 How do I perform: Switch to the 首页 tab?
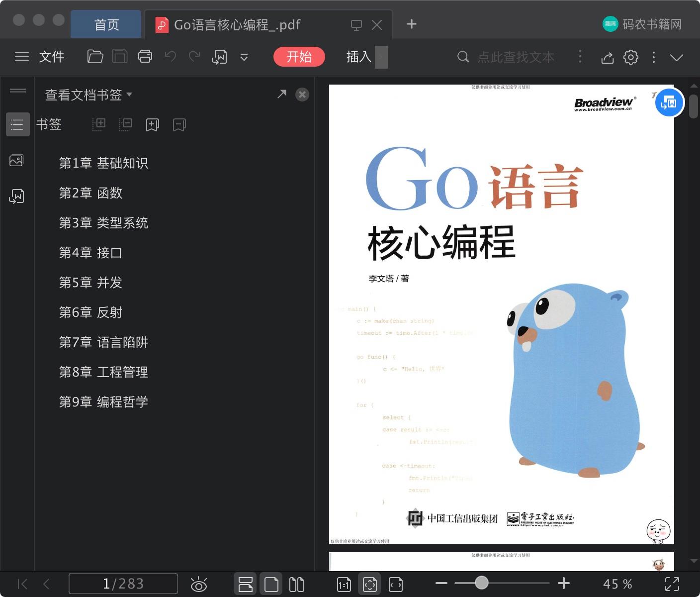click(x=106, y=24)
